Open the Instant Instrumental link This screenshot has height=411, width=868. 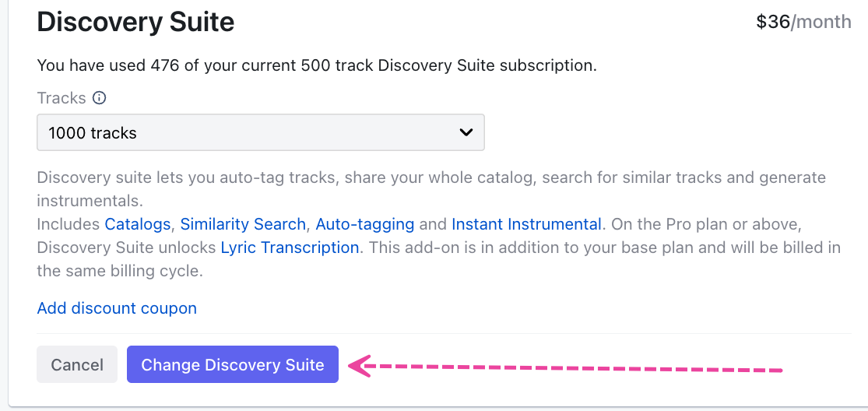(526, 224)
